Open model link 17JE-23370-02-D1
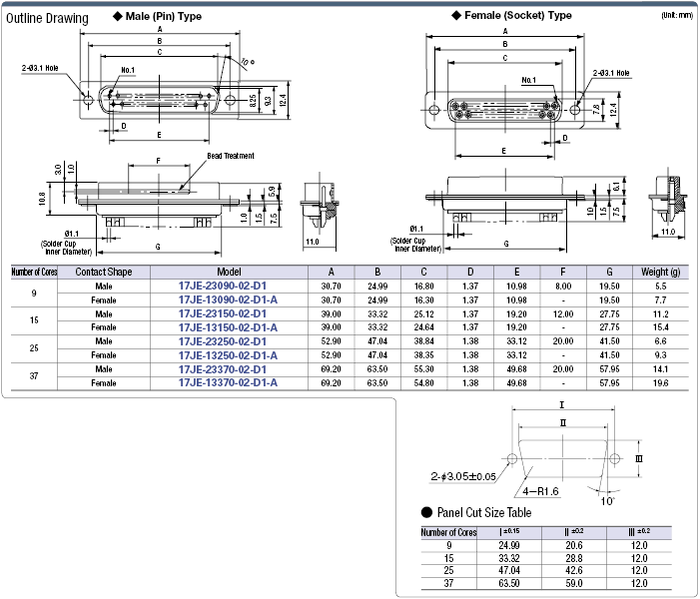Screen dimensions: 700x599 coord(223,369)
